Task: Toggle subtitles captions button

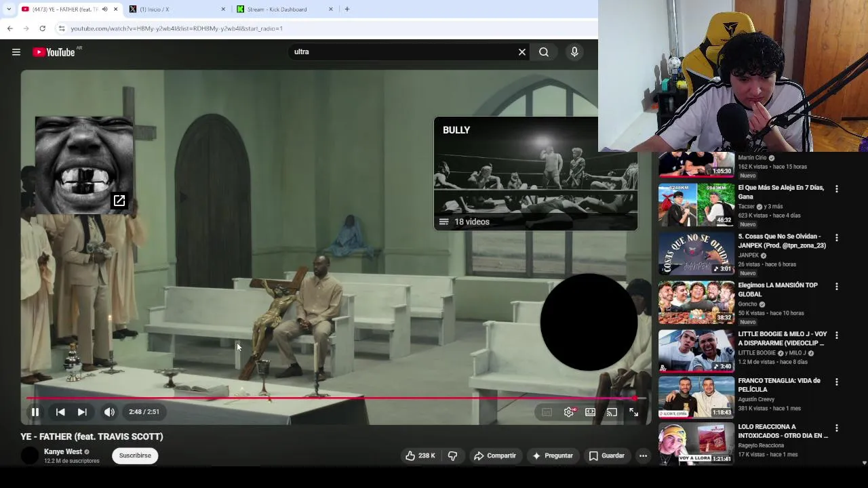Action: click(x=547, y=412)
